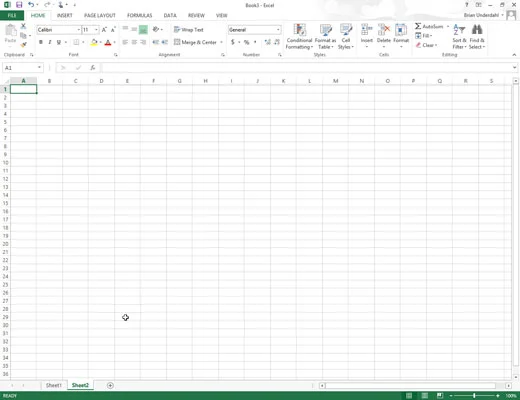Screen dimensions: 520x400
Task: Click the Find & Select binoculars icon
Action: tap(477, 30)
